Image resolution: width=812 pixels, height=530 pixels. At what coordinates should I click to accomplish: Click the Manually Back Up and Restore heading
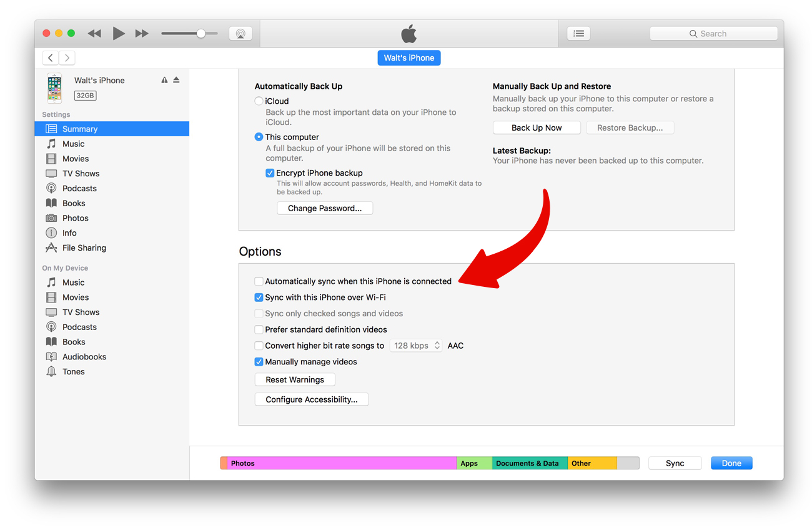552,86
